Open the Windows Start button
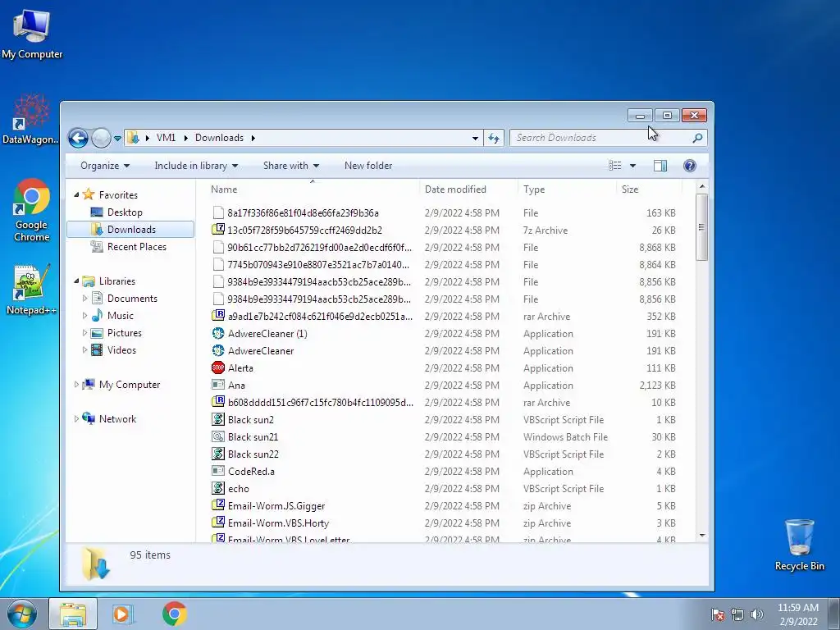 click(22, 614)
